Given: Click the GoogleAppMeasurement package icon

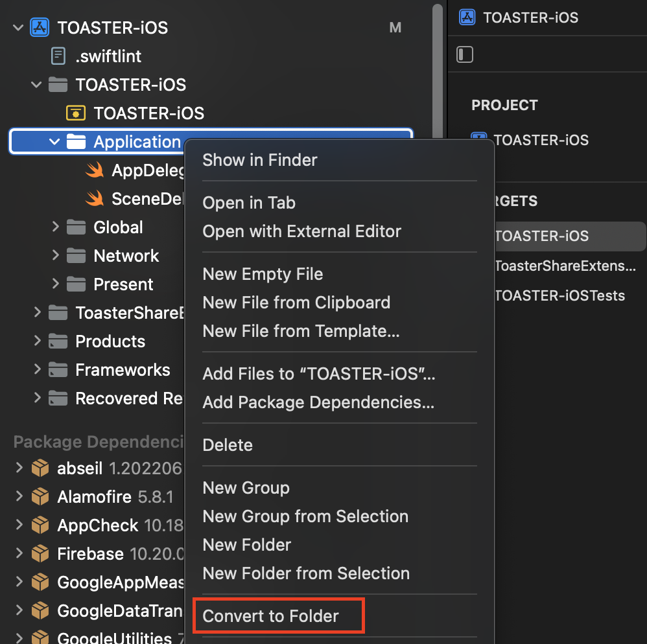Looking at the screenshot, I should (x=40, y=582).
